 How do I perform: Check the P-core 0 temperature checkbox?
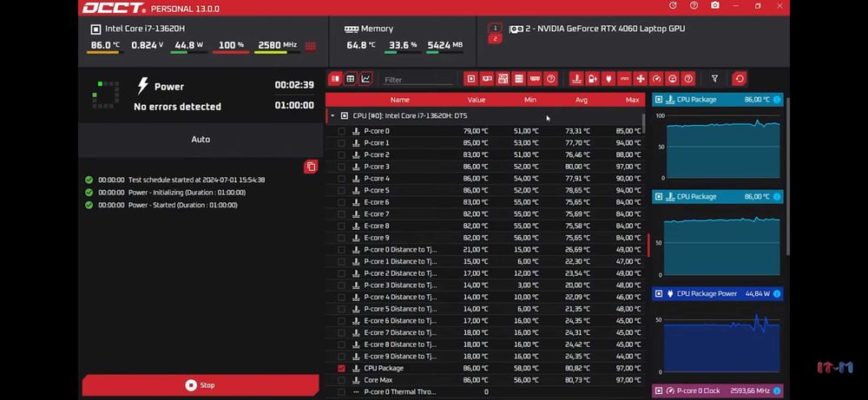click(341, 131)
